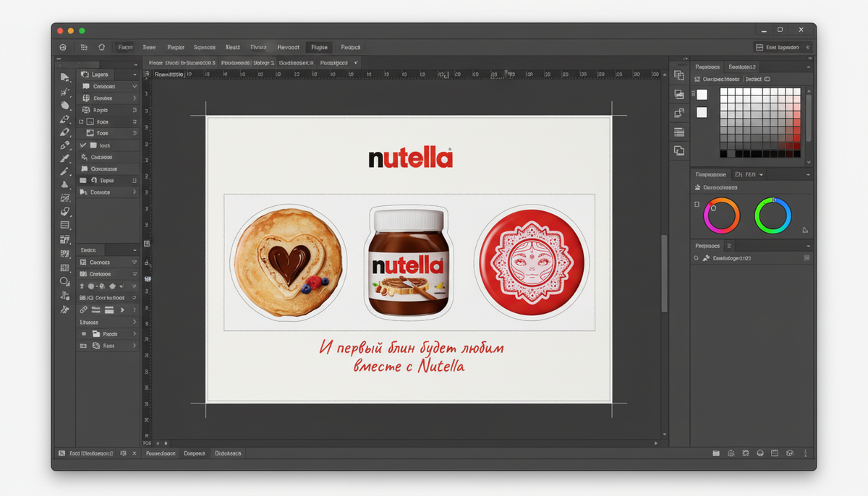This screenshot has height=496, width=868.
Task: Click the round icon left of the top bar
Action: pyautogui.click(x=63, y=47)
